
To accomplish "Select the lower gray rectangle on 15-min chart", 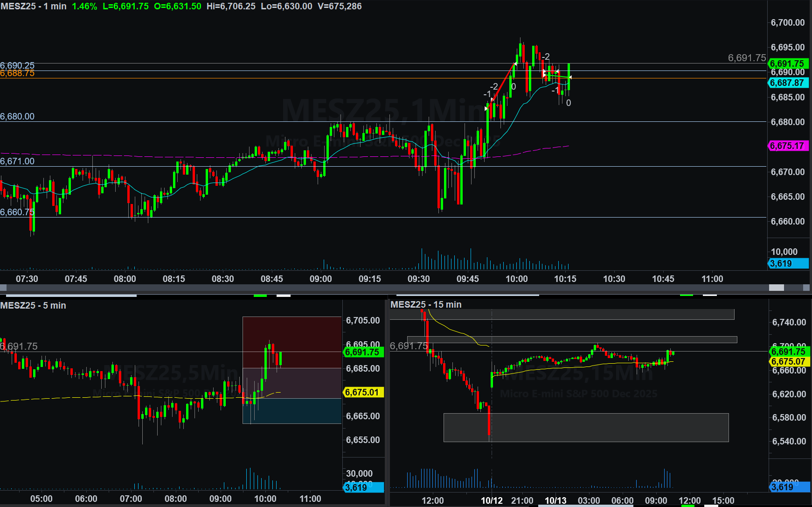I will (586, 427).
